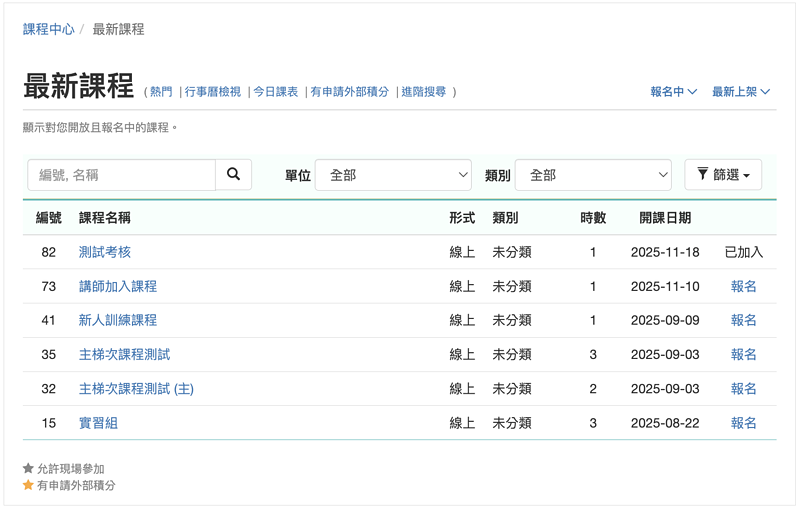Screen dimensions: 800x506
Task: Open the 今日課表 view
Action: pos(276,92)
